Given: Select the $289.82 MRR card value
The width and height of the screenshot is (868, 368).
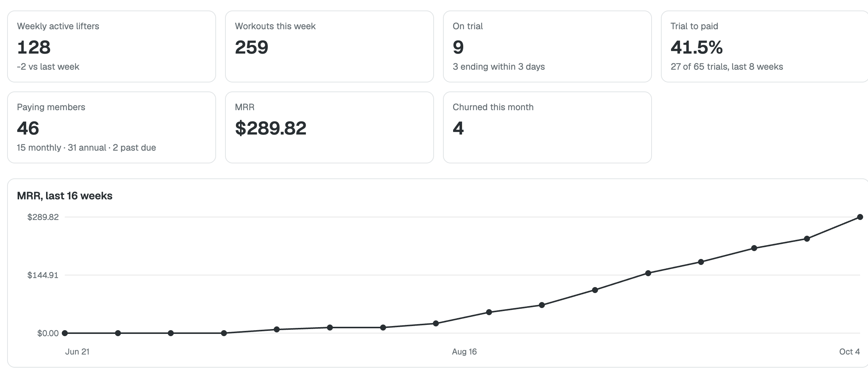Looking at the screenshot, I should (x=271, y=128).
